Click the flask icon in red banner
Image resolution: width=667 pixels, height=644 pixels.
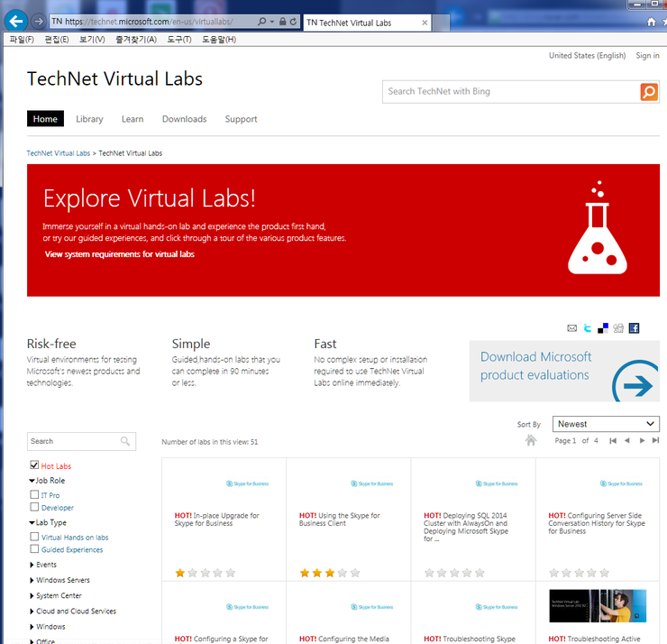[x=598, y=227]
